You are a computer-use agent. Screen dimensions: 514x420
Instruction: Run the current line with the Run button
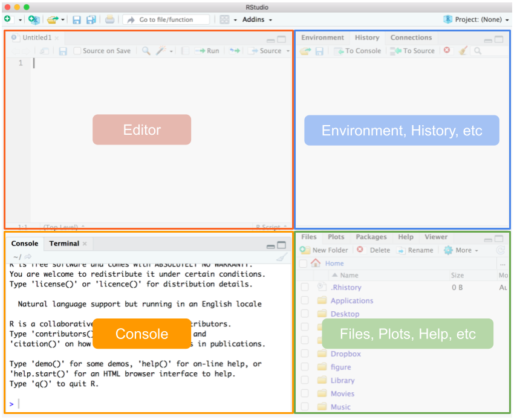tap(207, 51)
